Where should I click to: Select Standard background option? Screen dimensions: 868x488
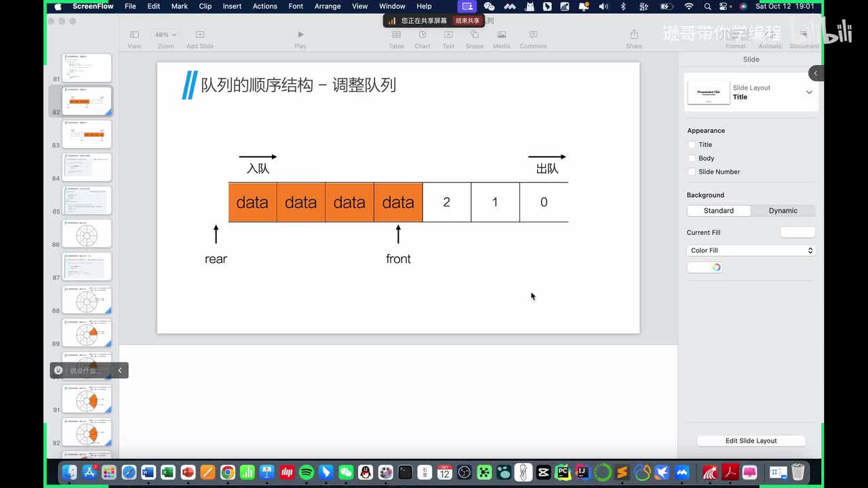719,211
